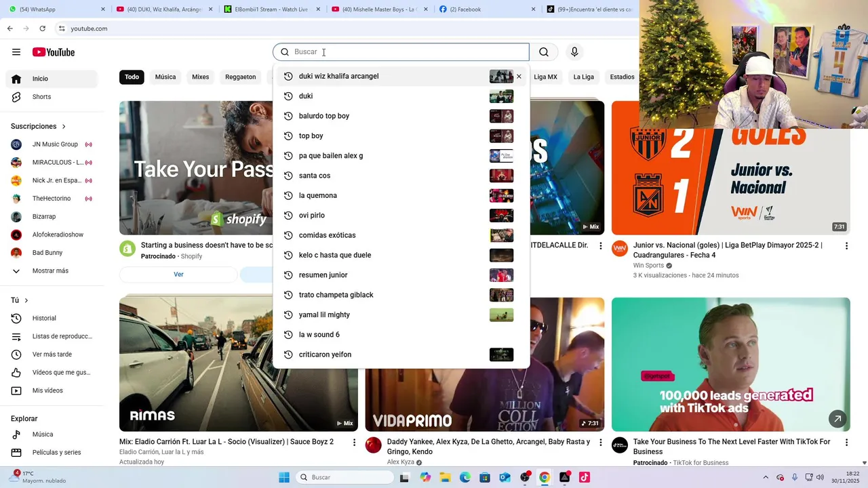This screenshot has height=488, width=868.
Task: Open TikTok app from the taskbar
Action: (x=584, y=477)
